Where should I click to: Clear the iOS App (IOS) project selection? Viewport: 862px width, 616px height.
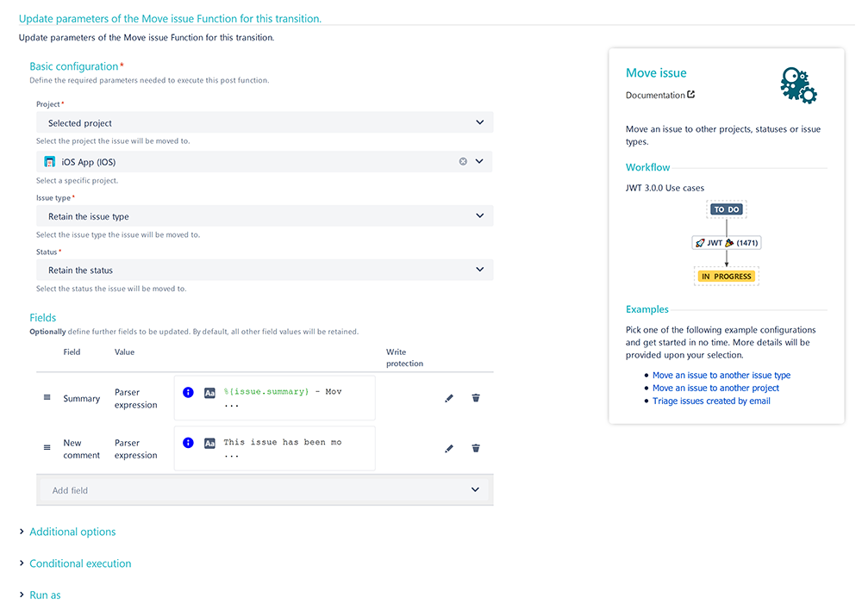pyautogui.click(x=463, y=162)
